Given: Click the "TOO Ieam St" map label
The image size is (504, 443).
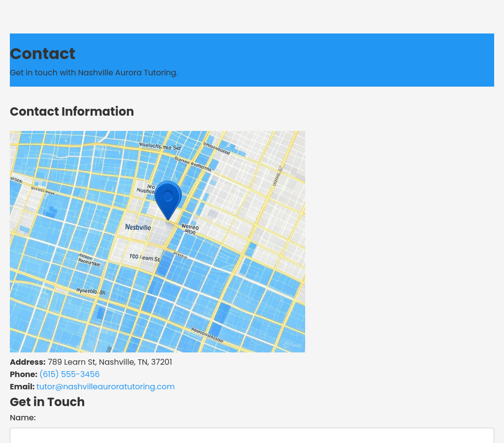Looking at the screenshot, I should pos(144,257).
